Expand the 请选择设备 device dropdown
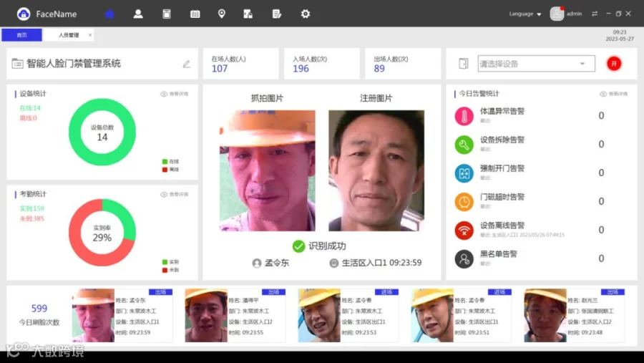The height and width of the screenshot is (363, 644). pyautogui.click(x=537, y=64)
